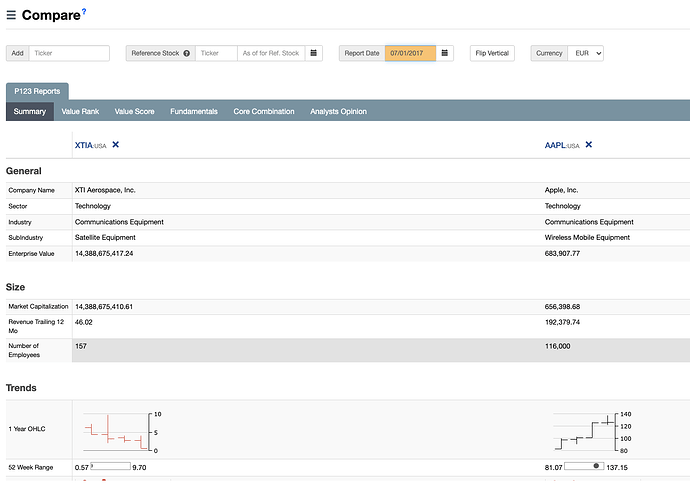This screenshot has width=690, height=493.
Task: Open the Analysts Opinion tab
Action: pyautogui.click(x=338, y=111)
